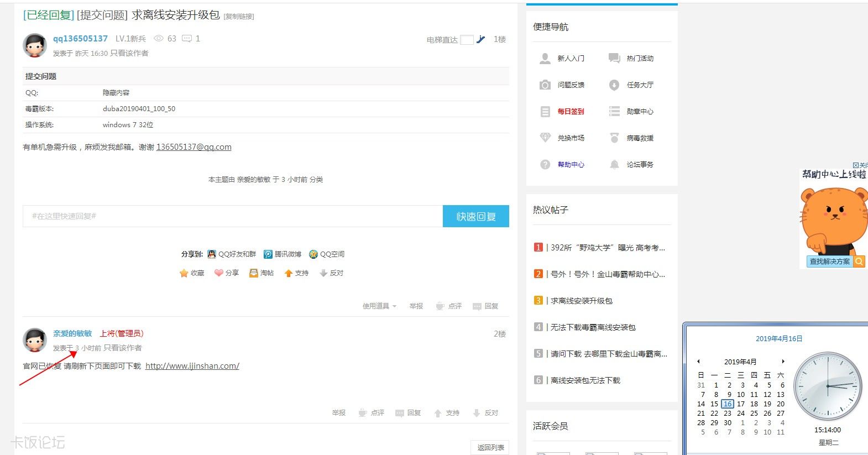The width and height of the screenshot is (868, 455).
Task: Click 上将(管理员) rank label
Action: tap(122, 333)
